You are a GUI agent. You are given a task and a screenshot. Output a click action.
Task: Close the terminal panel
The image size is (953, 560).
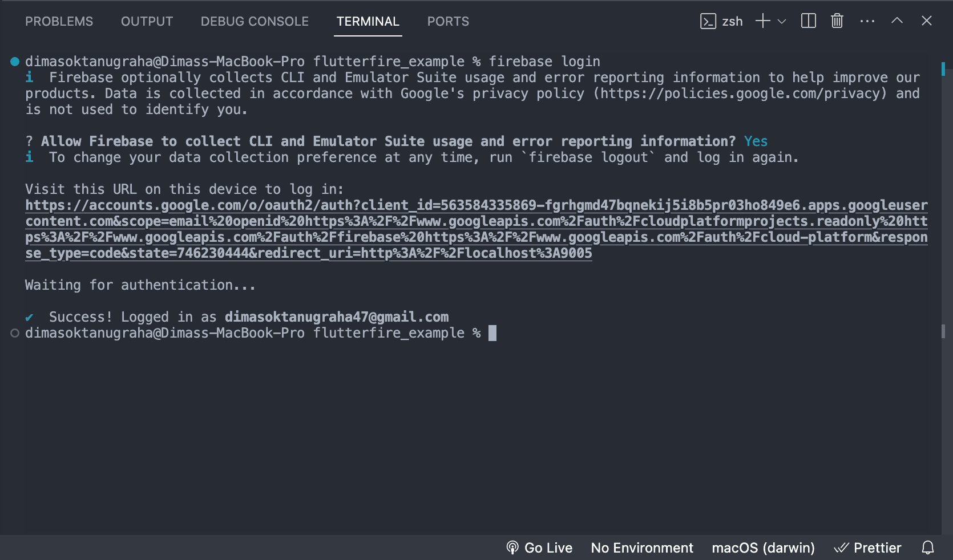click(927, 21)
